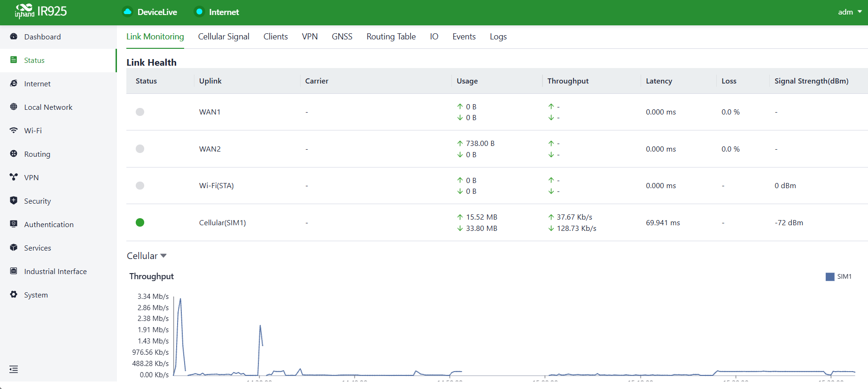This screenshot has height=389, width=868.
Task: Click the Internet sidebar icon
Action: (14, 84)
